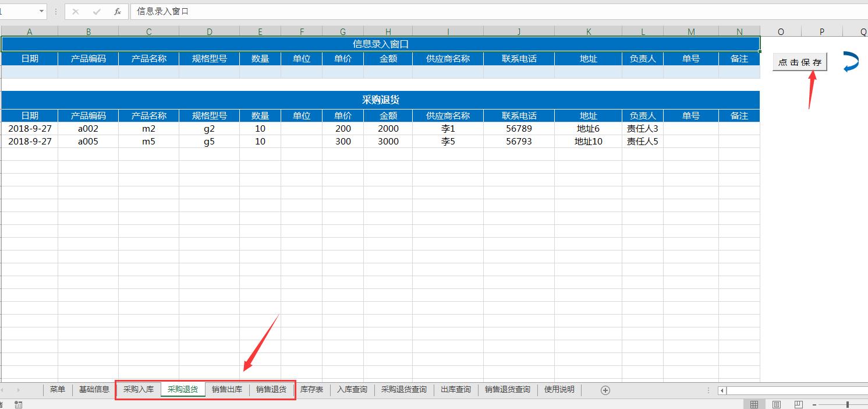Viewport: 868px width, 409px height.
Task: Switch to Normal view via status bar icon
Action: (754, 404)
